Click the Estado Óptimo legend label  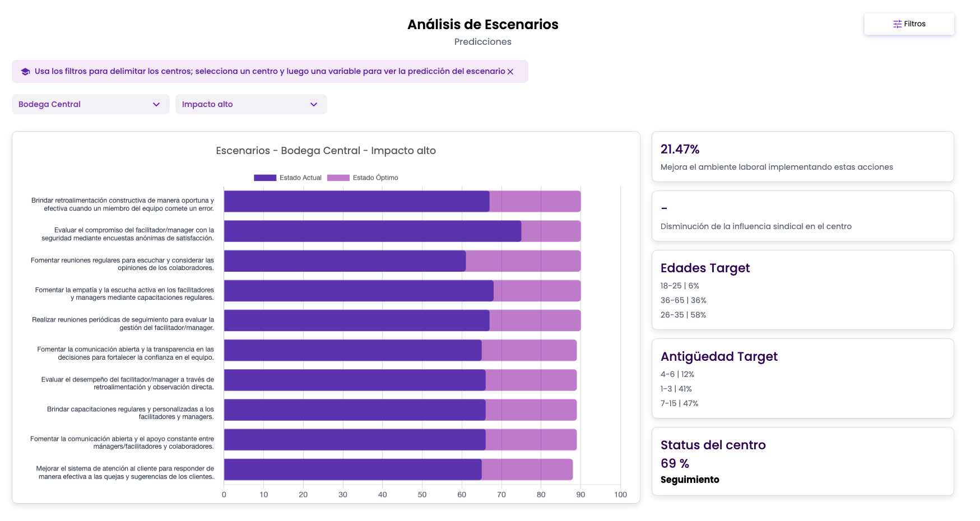point(375,178)
